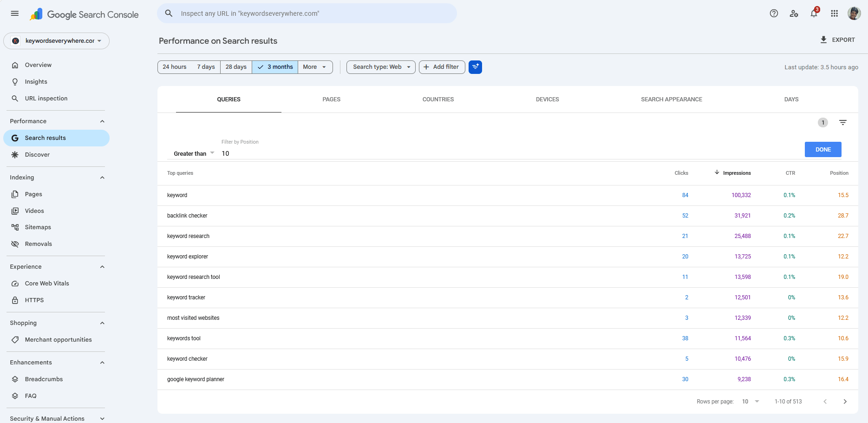868x423 pixels.
Task: Sort table by CTR column
Action: click(x=790, y=173)
